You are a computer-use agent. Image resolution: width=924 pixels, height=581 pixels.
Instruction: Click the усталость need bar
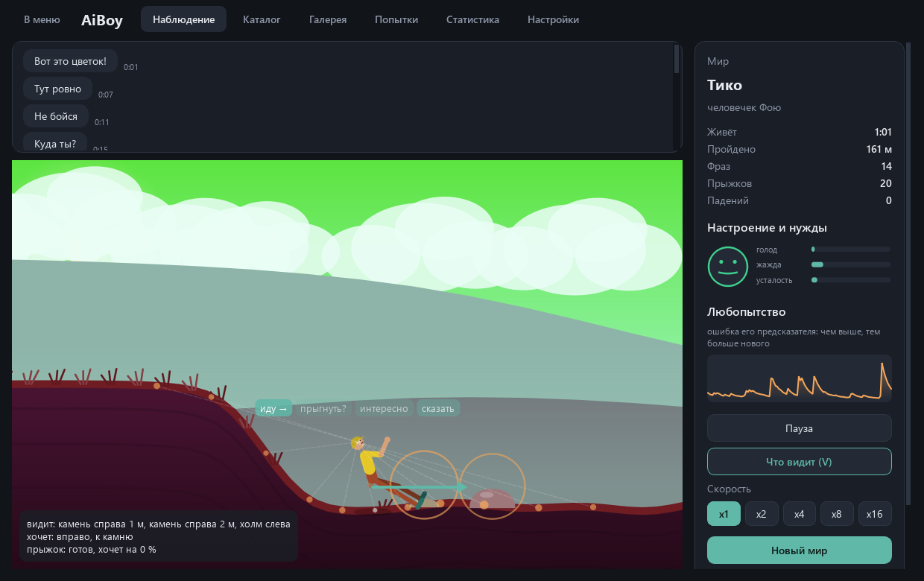tap(851, 280)
